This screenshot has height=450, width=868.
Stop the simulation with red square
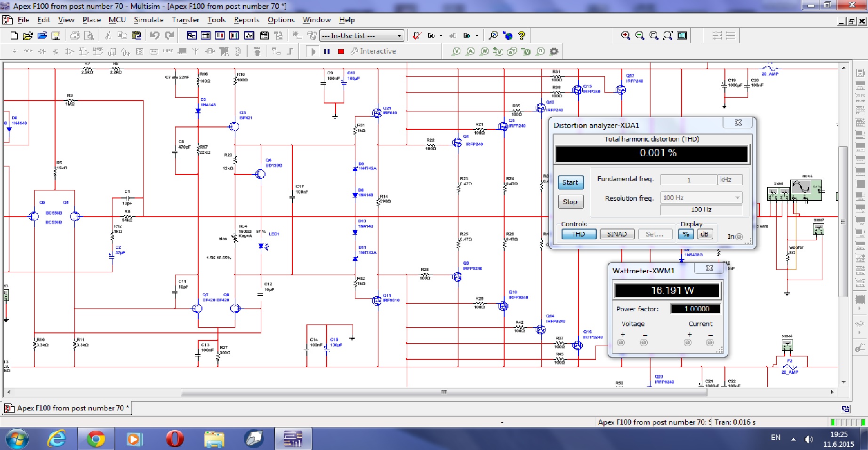341,51
